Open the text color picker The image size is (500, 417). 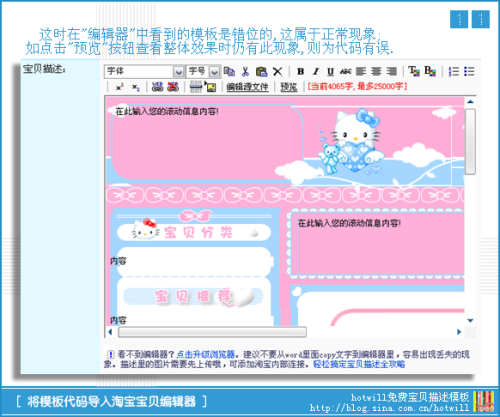pyautogui.click(x=414, y=71)
